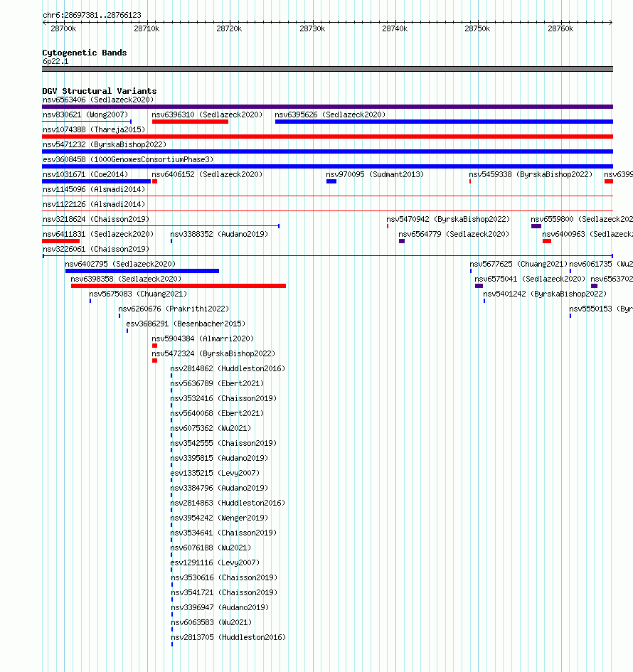Click the nsv6395626 (Sedlazeck2020) label
The image size is (633, 672).
tap(330, 115)
